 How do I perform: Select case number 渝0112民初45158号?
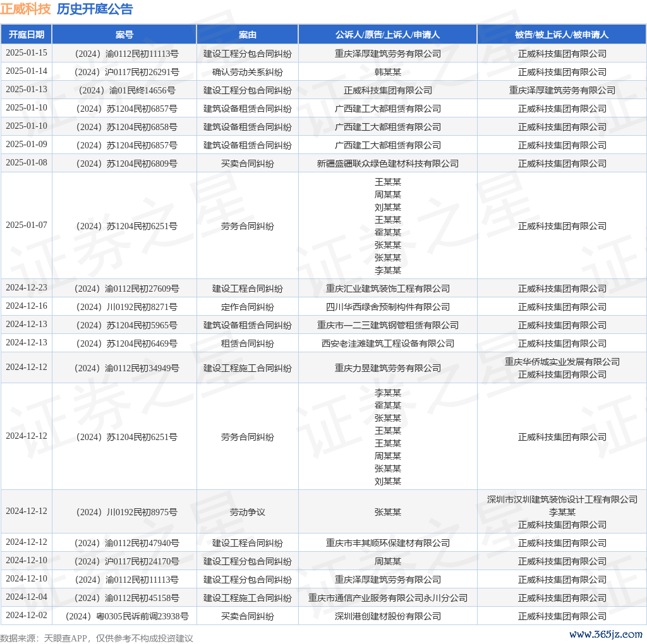coord(127,598)
